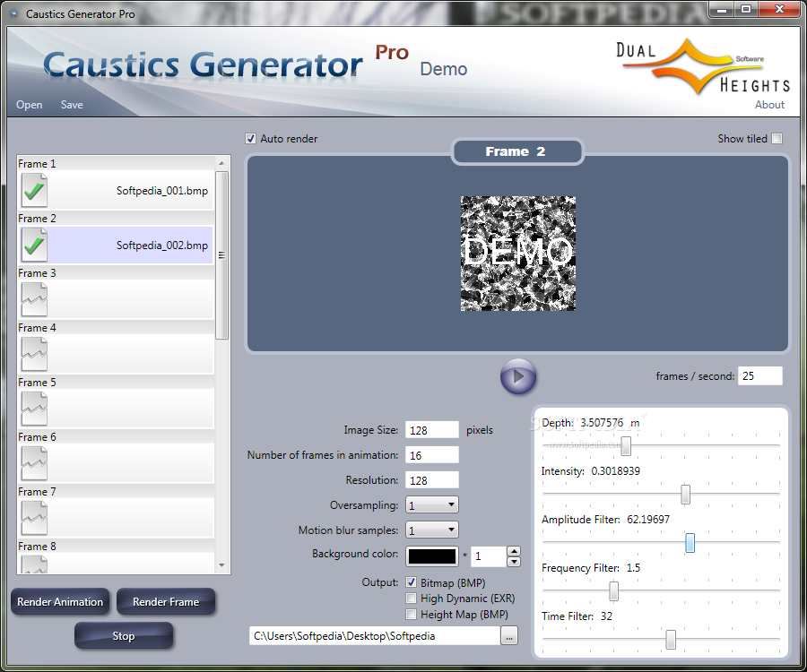
Task: Open the Motion blur samples dropdown
Action: (432, 530)
